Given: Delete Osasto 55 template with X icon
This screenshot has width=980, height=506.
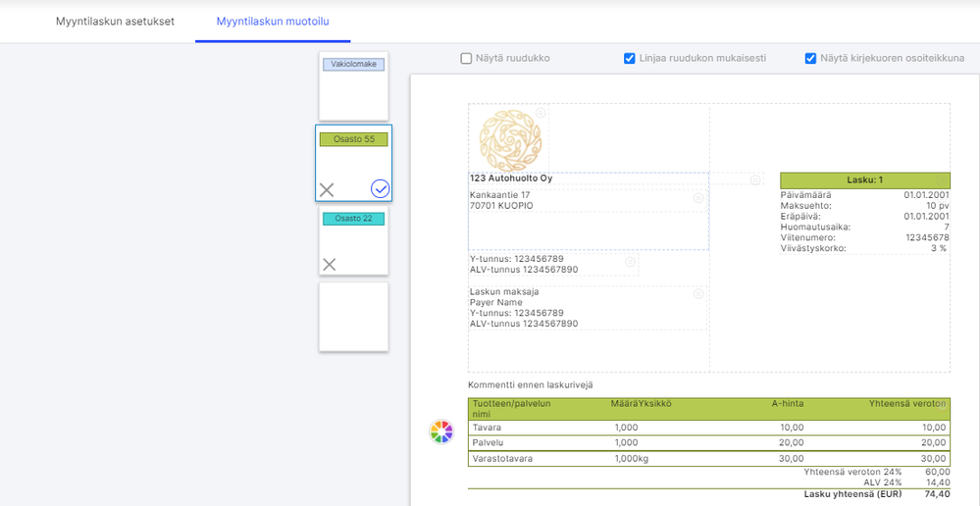Looking at the screenshot, I should point(327,190).
